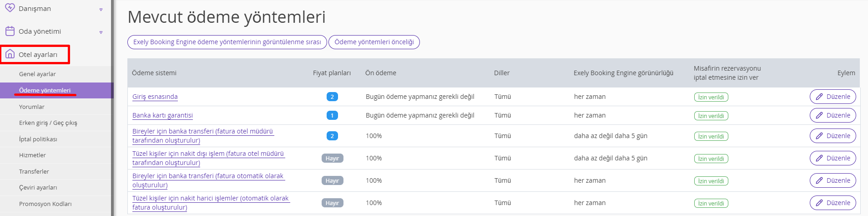Open Hizmetler settings

tap(32, 155)
